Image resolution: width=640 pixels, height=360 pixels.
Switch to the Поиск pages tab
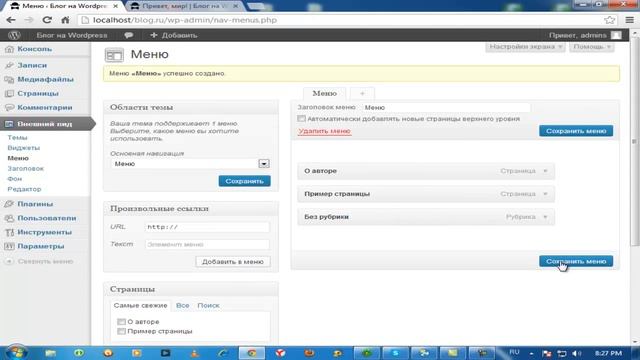point(208,305)
